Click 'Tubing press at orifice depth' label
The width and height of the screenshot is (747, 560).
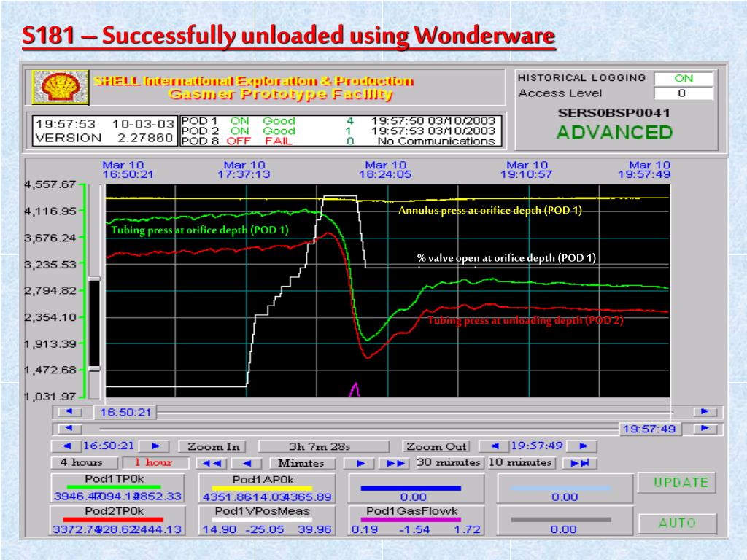pyautogui.click(x=200, y=230)
